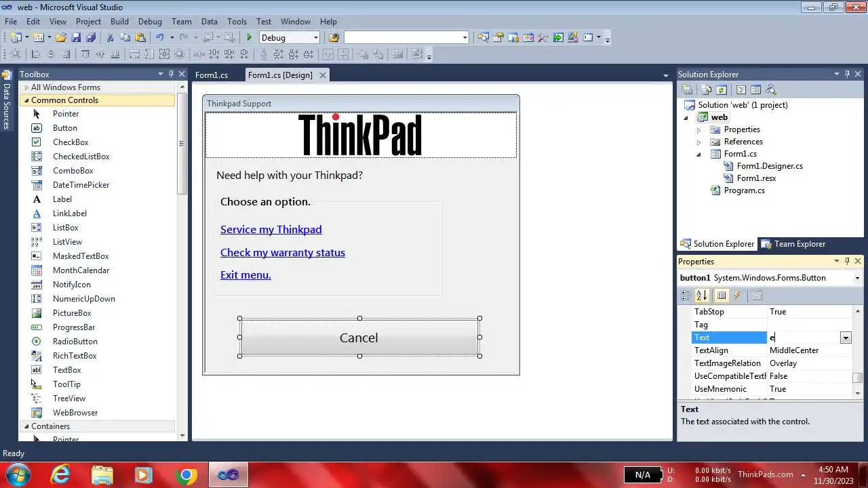868x488 pixels.
Task: Launch Google Chrome from the taskbar
Action: tap(186, 474)
